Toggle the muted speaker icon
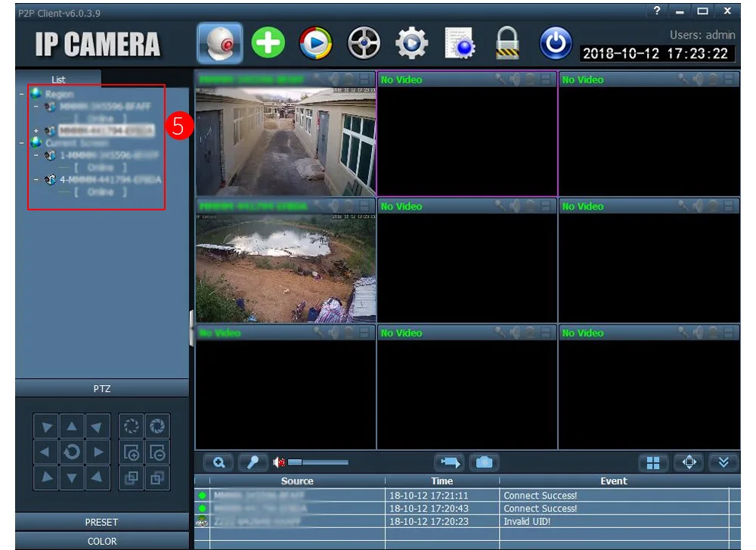The image size is (756, 550). coord(279,462)
